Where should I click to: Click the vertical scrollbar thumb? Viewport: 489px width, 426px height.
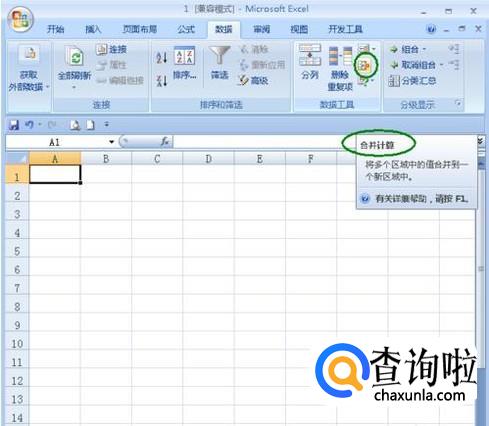[x=481, y=268]
